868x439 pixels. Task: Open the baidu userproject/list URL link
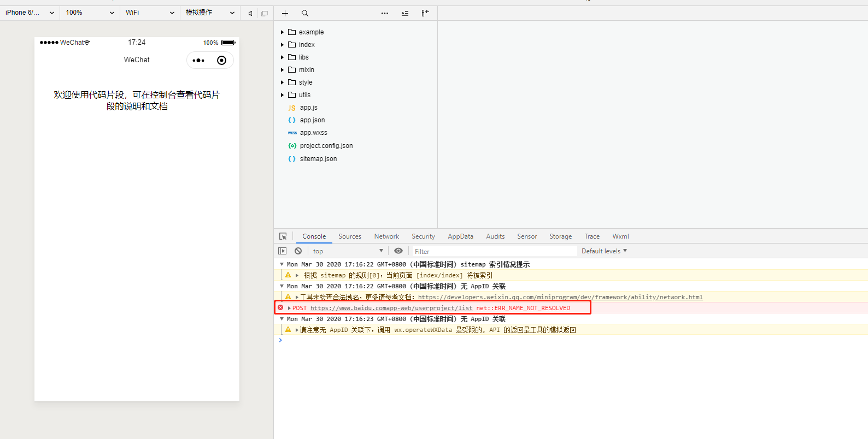point(391,308)
